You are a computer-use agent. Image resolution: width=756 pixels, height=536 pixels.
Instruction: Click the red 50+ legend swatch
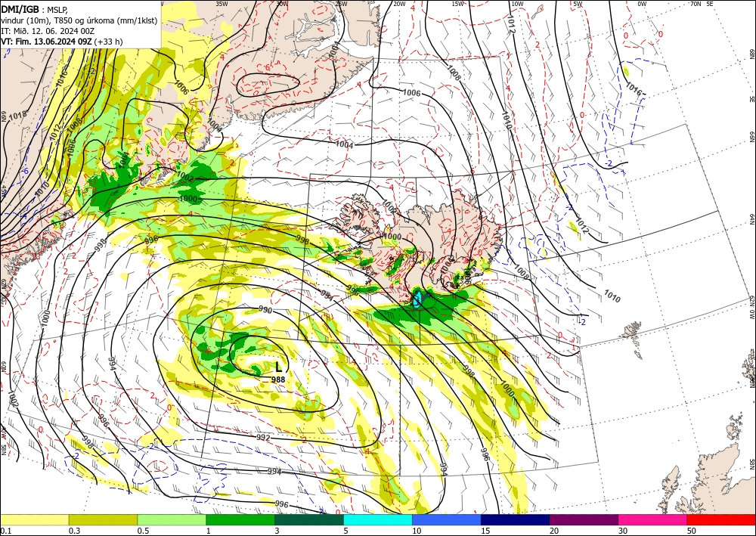tap(721, 519)
